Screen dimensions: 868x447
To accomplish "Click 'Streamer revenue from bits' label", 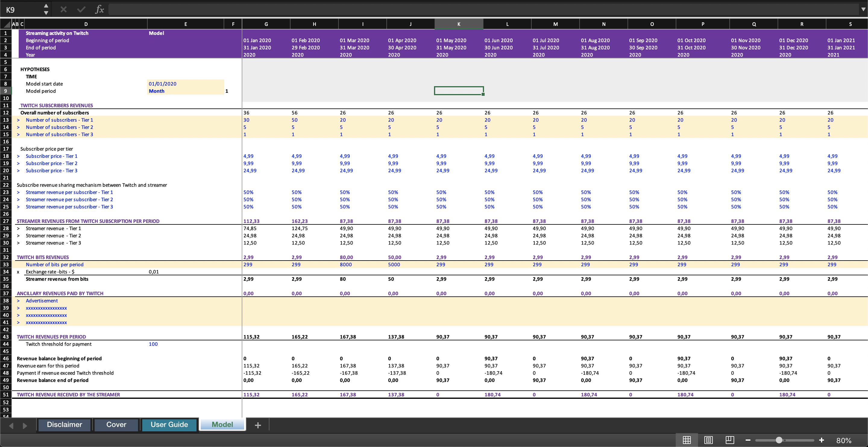I will pyautogui.click(x=57, y=279).
